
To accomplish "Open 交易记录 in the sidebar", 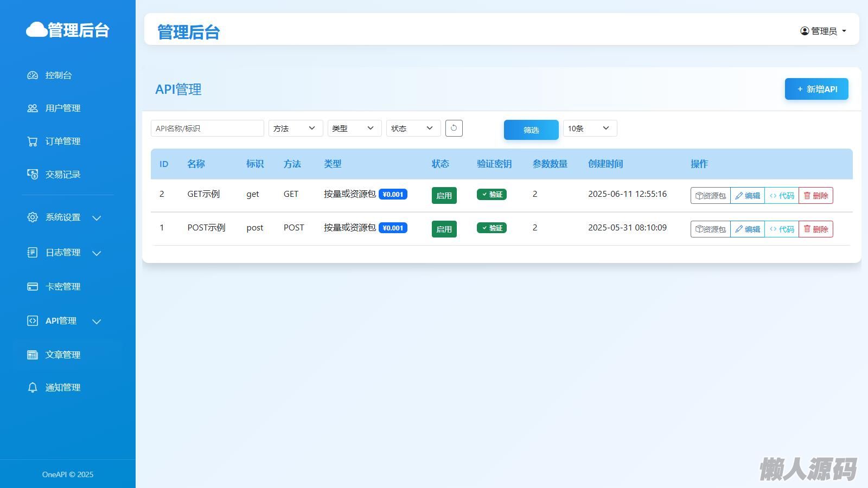I will pos(62,175).
